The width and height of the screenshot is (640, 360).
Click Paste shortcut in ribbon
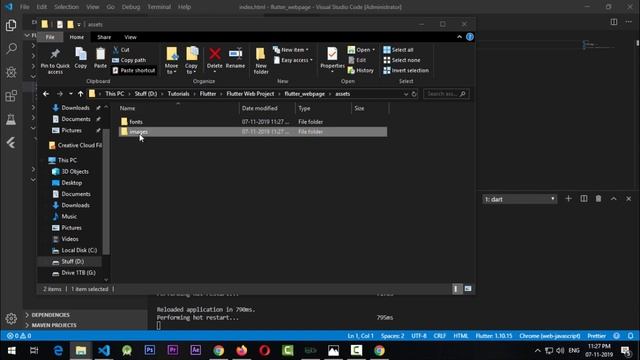[x=134, y=70]
